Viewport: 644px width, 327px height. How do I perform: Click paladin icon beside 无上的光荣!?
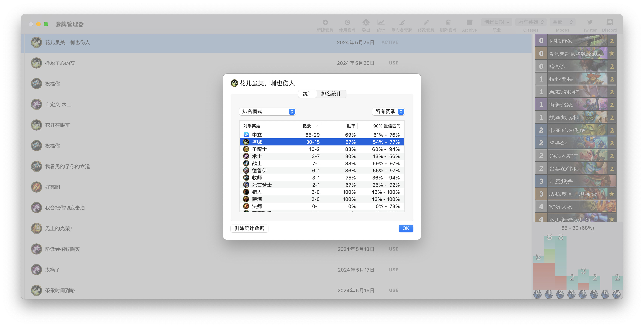(x=36, y=228)
